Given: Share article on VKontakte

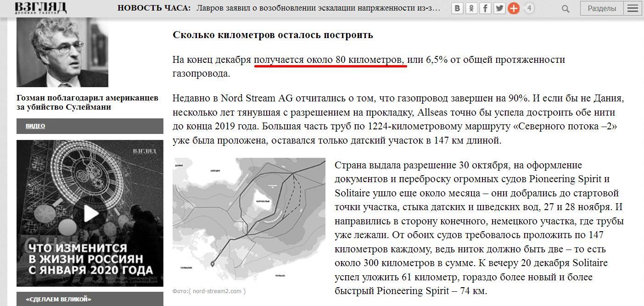Looking at the screenshot, I should click(x=457, y=8).
